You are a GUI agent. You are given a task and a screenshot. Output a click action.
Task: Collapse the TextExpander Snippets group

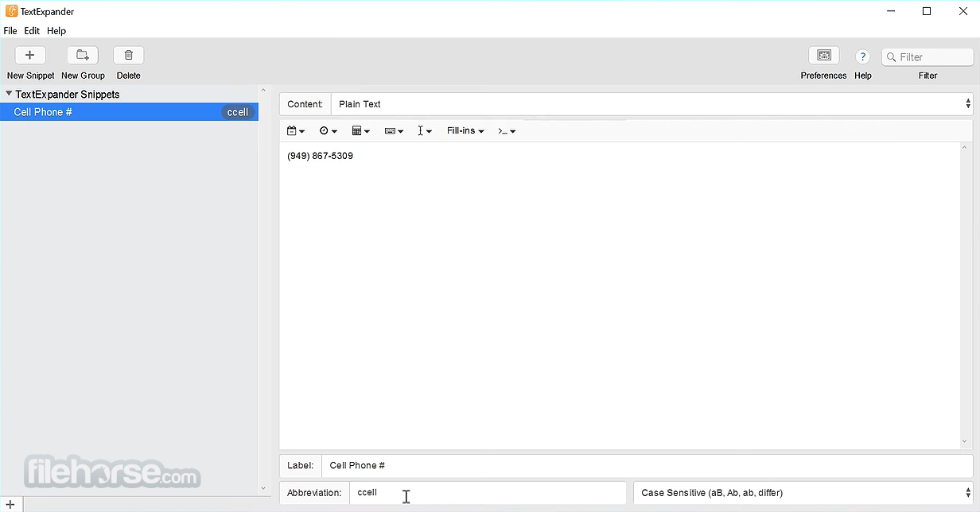click(x=9, y=94)
